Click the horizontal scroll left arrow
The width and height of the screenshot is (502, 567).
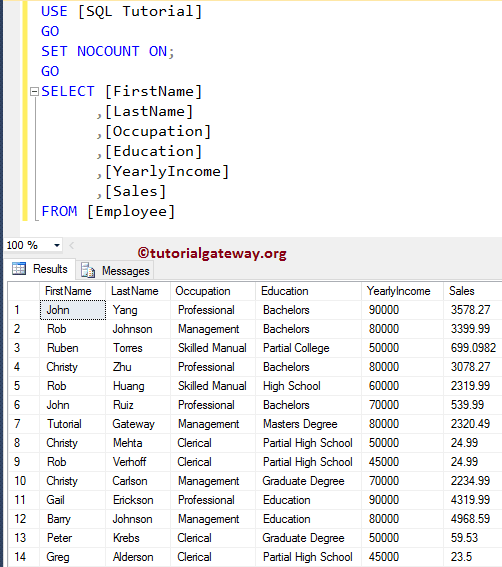point(72,246)
